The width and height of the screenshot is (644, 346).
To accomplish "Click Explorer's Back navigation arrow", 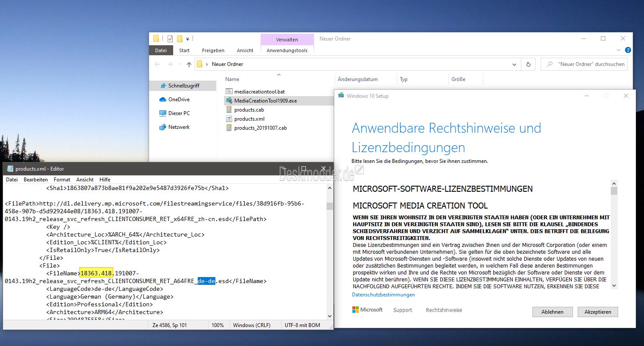I will [x=158, y=64].
